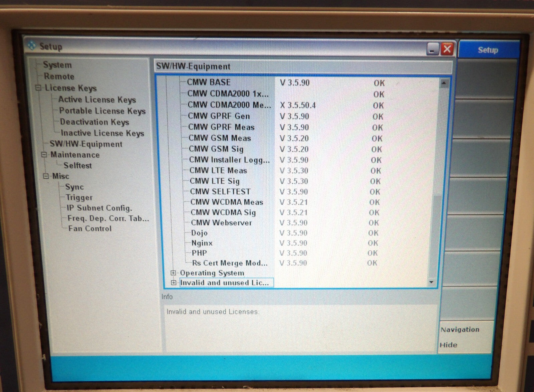534x392 pixels.
Task: Click the Setup window logo icon
Action: 32,45
